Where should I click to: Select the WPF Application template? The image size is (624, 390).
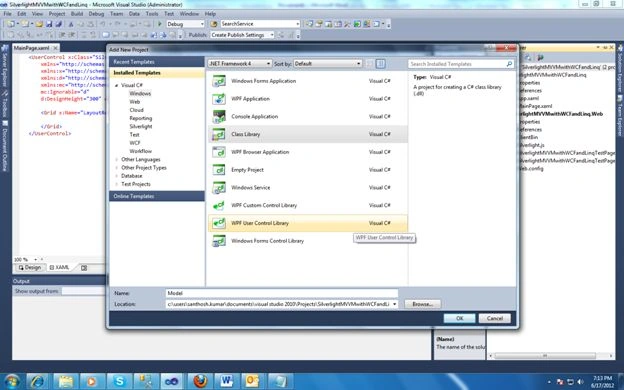click(x=308, y=99)
